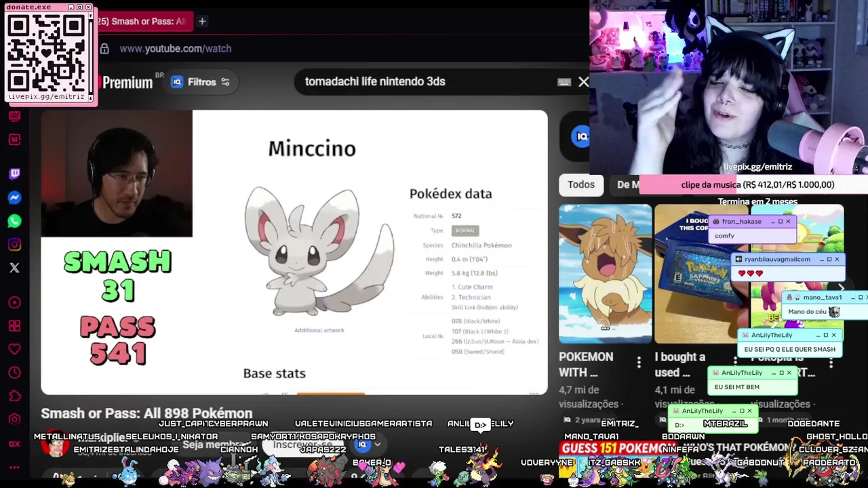Open a new browser tab
The image size is (868, 488).
click(202, 22)
